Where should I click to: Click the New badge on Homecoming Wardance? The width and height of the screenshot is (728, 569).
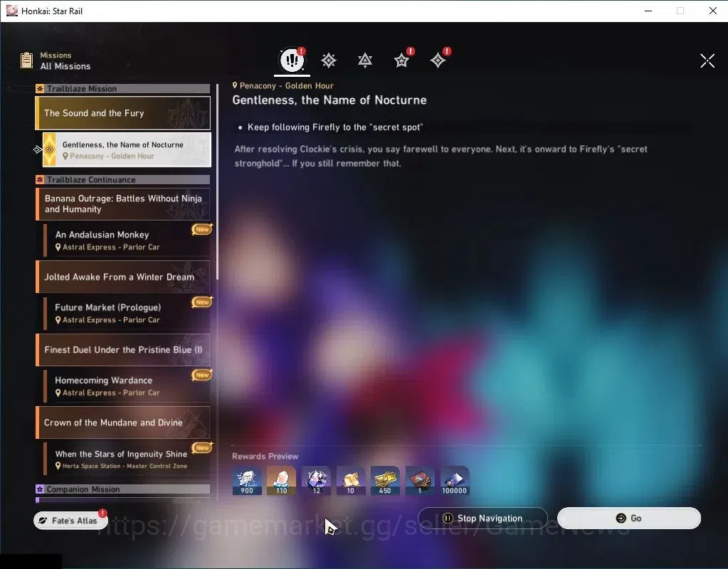[202, 375]
